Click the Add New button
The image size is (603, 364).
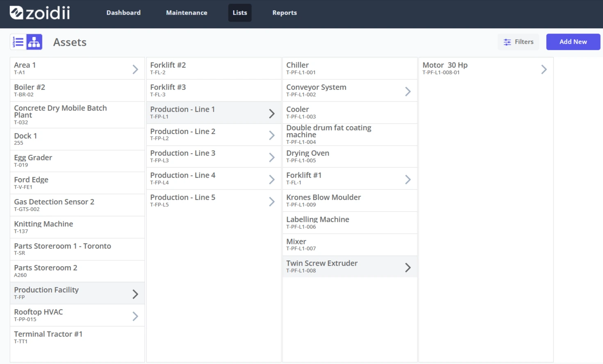coord(573,42)
